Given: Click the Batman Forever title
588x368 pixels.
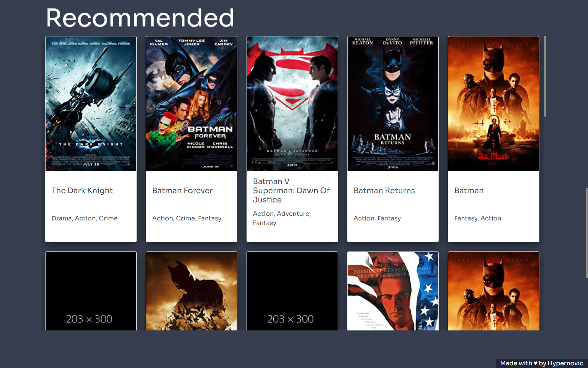Looking at the screenshot, I should pyautogui.click(x=183, y=191).
